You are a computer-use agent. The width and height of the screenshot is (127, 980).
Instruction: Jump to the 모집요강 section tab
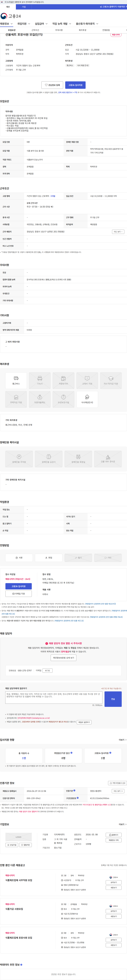[12, 30]
